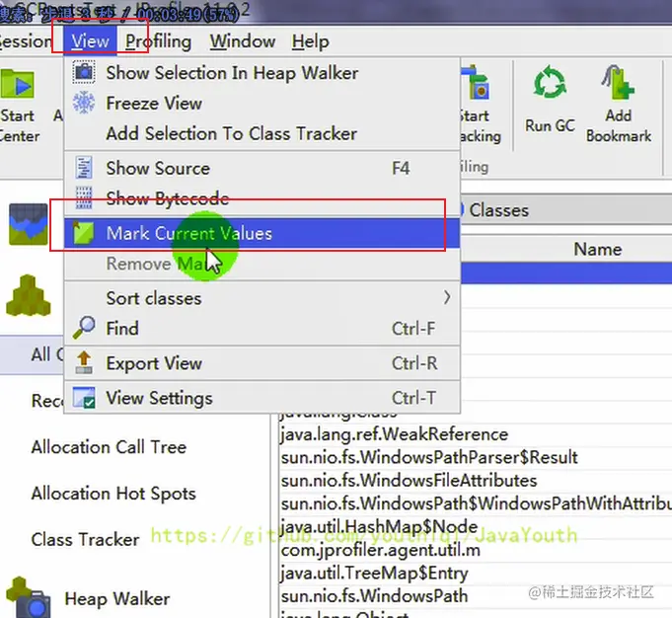Click the Run GC toolbar button
Viewport: 672px width, 618px height.
point(550,100)
